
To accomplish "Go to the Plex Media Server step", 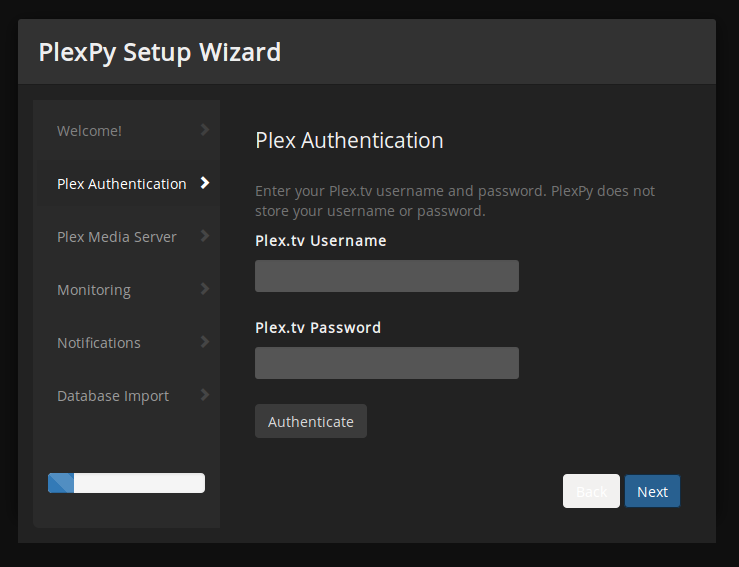I will [x=126, y=237].
